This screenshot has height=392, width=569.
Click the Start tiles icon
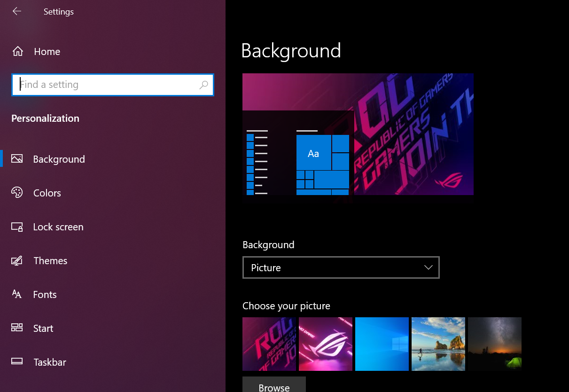pos(17,328)
